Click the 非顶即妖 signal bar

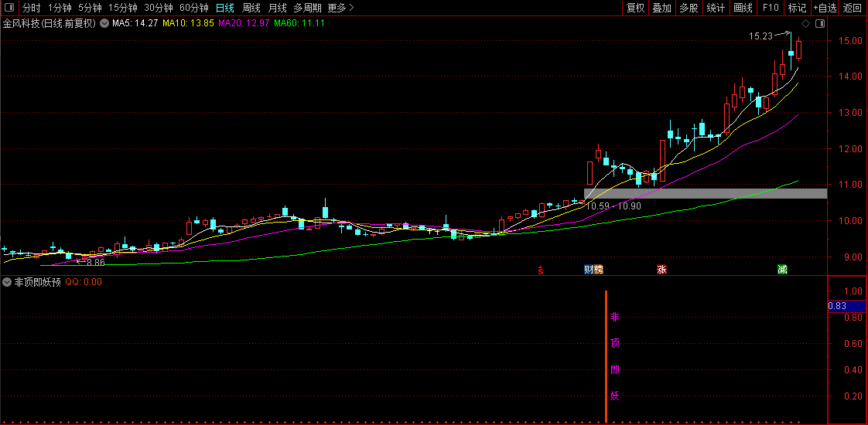coord(607,356)
